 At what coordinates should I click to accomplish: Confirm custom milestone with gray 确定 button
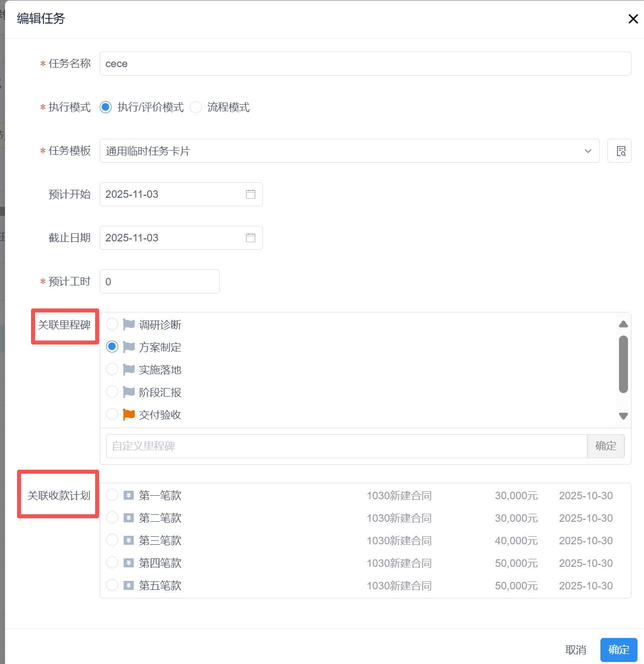click(605, 446)
